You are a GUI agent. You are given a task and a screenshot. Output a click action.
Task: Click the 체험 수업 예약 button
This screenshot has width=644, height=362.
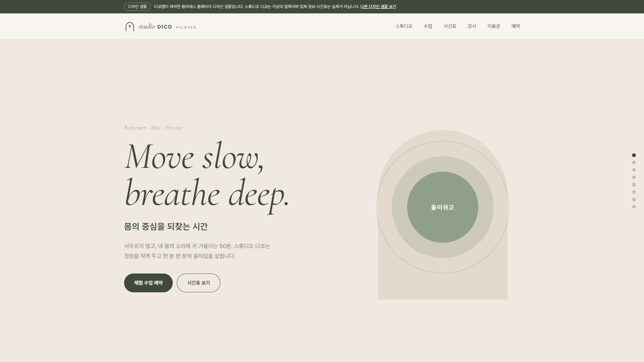click(x=148, y=283)
